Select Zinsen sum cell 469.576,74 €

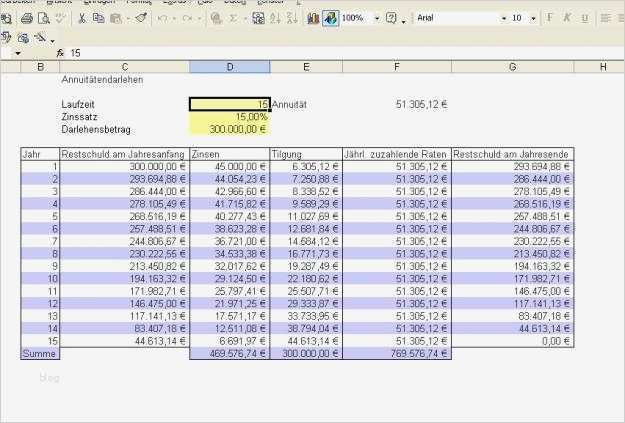[230, 354]
